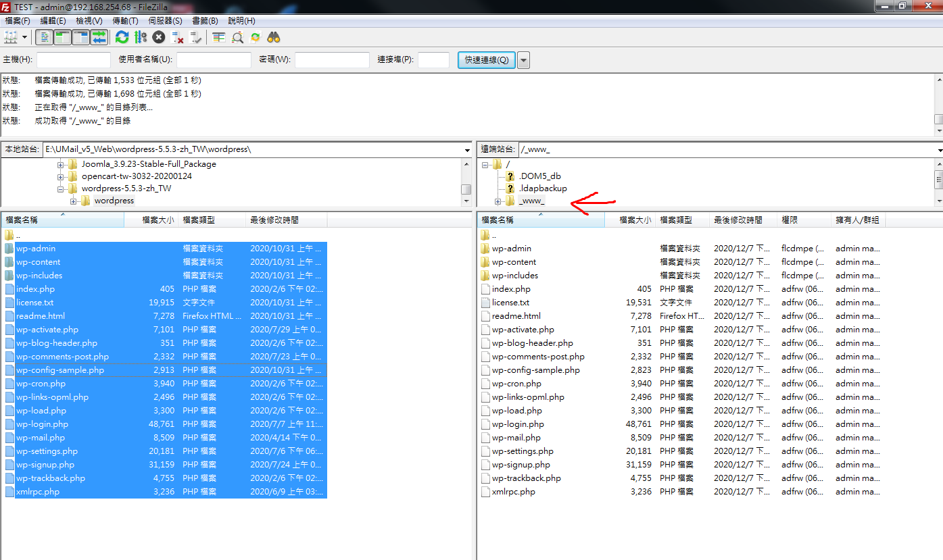Expand the Joomla_3.9.23 local tree node
Screen dimensions: 943x560
[61, 164]
